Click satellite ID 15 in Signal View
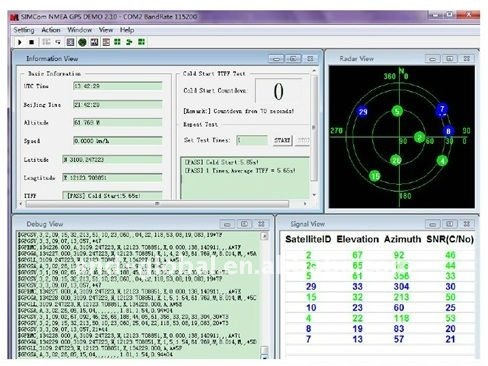Image resolution: width=488 pixels, height=366 pixels. coord(311,297)
